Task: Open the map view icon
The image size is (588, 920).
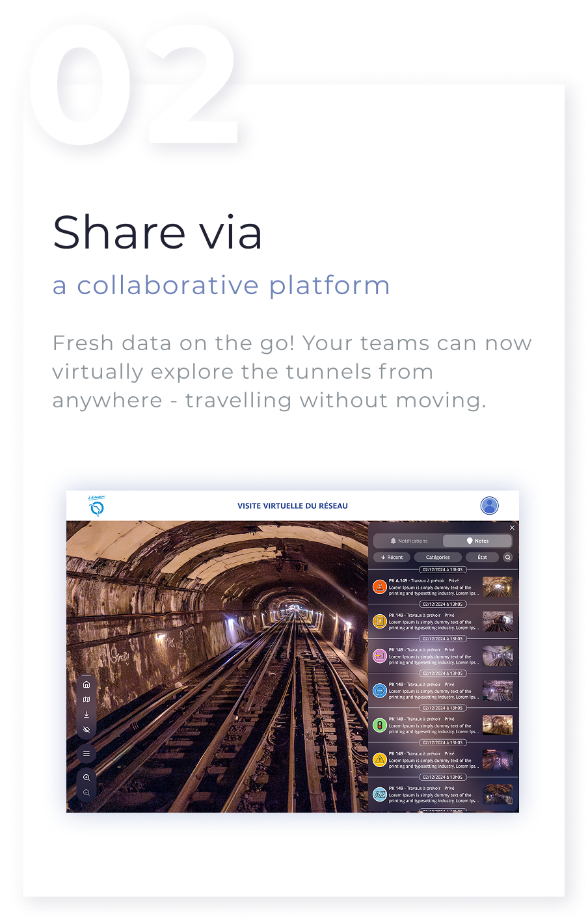Action: (x=87, y=699)
